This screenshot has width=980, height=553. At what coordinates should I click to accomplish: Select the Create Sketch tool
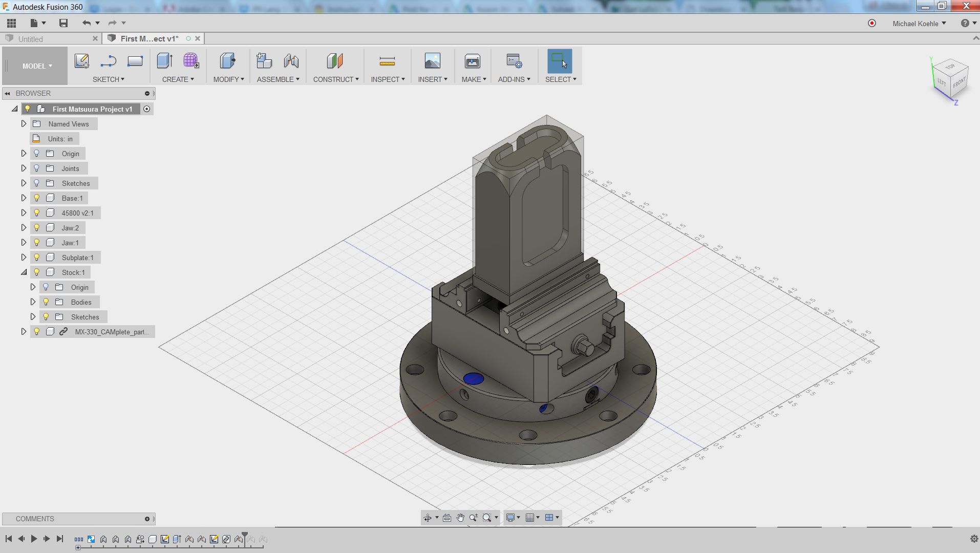[x=81, y=61]
